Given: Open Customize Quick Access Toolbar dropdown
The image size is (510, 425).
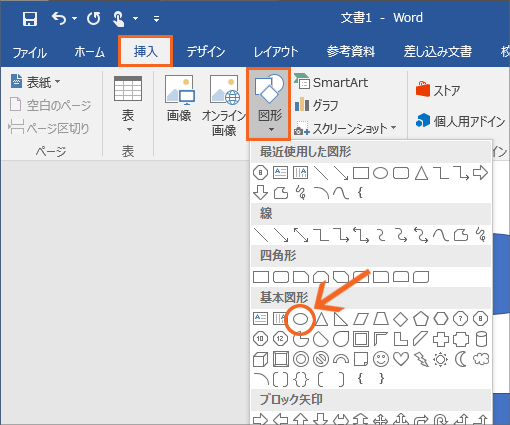Looking at the screenshot, I should tap(156, 19).
